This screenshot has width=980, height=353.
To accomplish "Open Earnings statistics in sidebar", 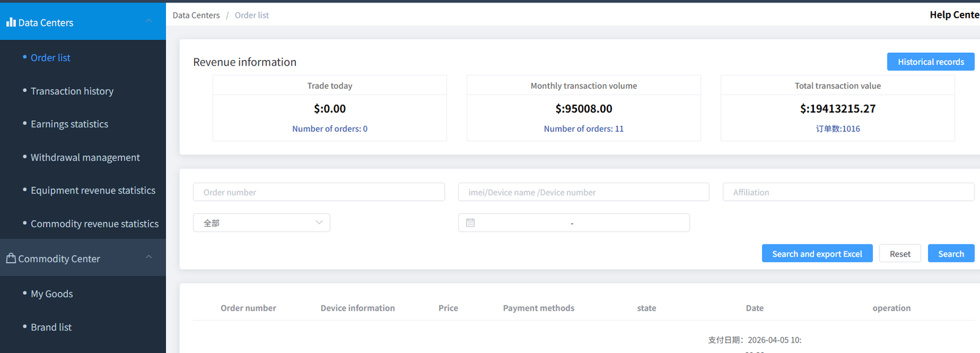I will (69, 124).
